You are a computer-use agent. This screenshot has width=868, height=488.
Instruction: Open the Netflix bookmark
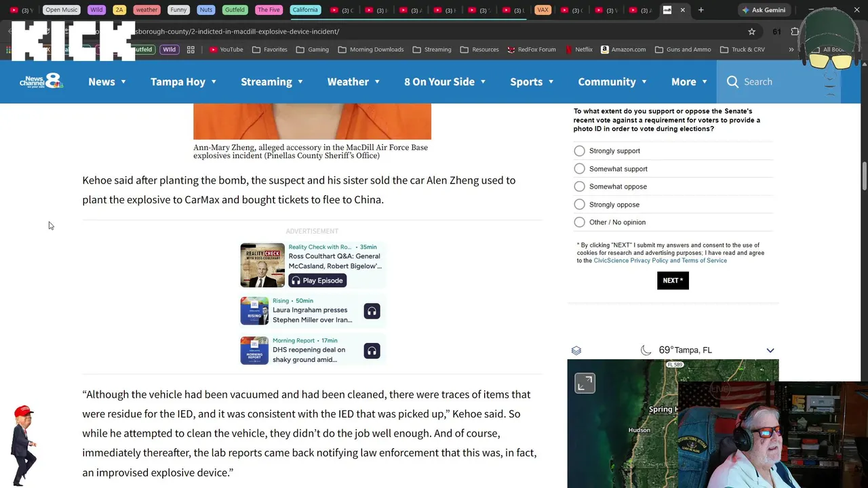coord(578,49)
